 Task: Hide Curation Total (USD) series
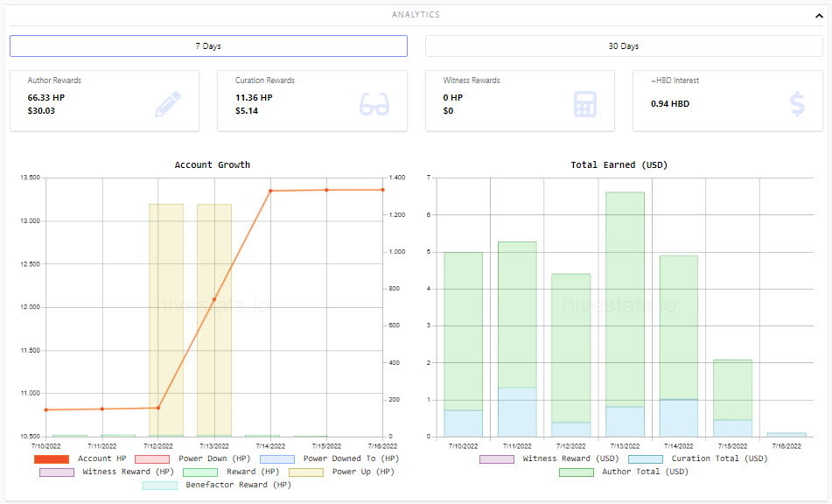tap(698, 458)
